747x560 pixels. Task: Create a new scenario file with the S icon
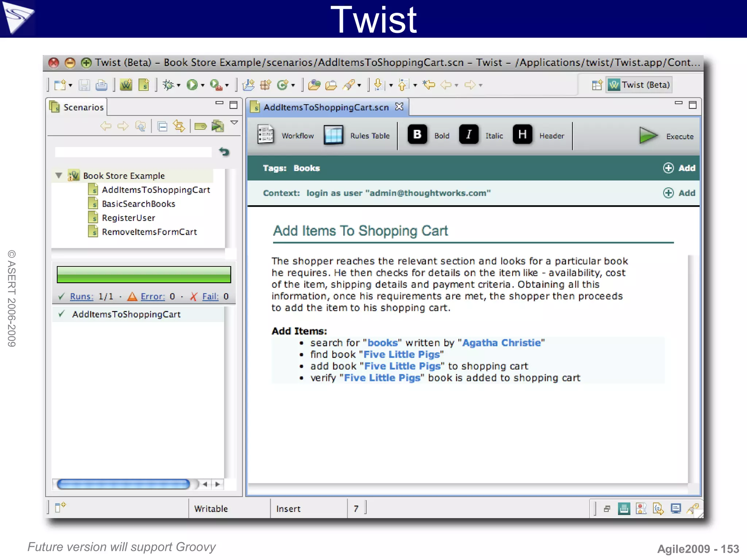[x=144, y=85]
